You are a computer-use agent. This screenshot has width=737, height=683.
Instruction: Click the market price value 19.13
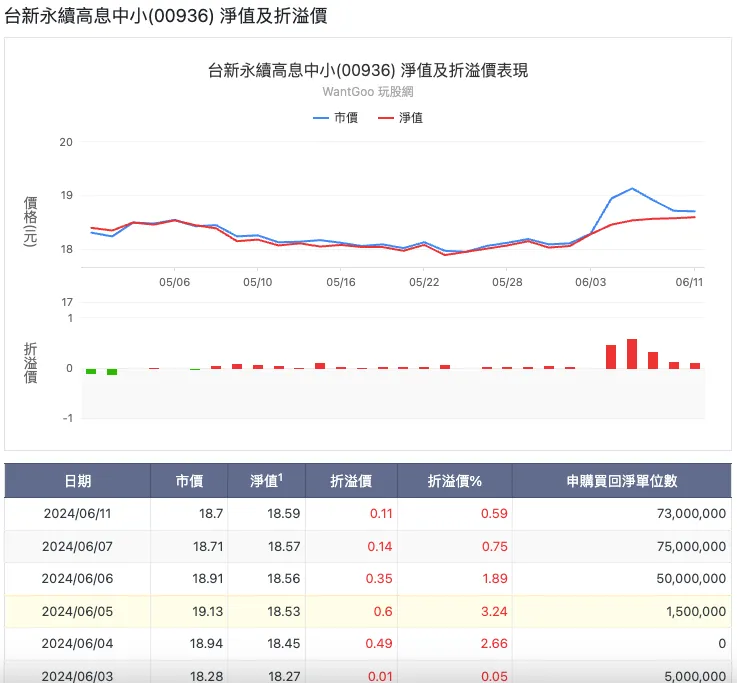[x=207, y=612]
